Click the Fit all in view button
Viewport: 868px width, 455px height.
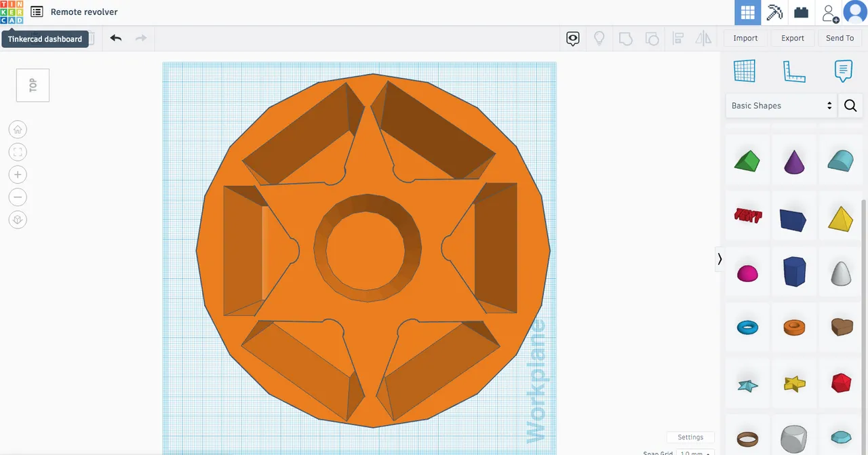(18, 152)
